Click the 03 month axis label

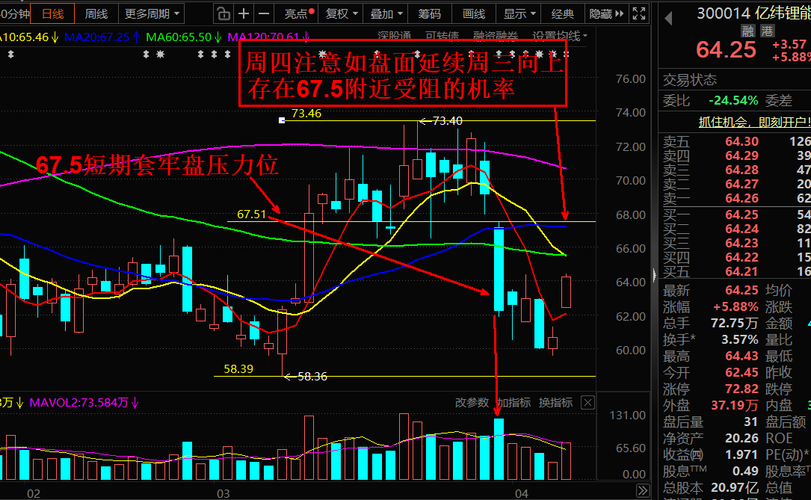(x=223, y=493)
